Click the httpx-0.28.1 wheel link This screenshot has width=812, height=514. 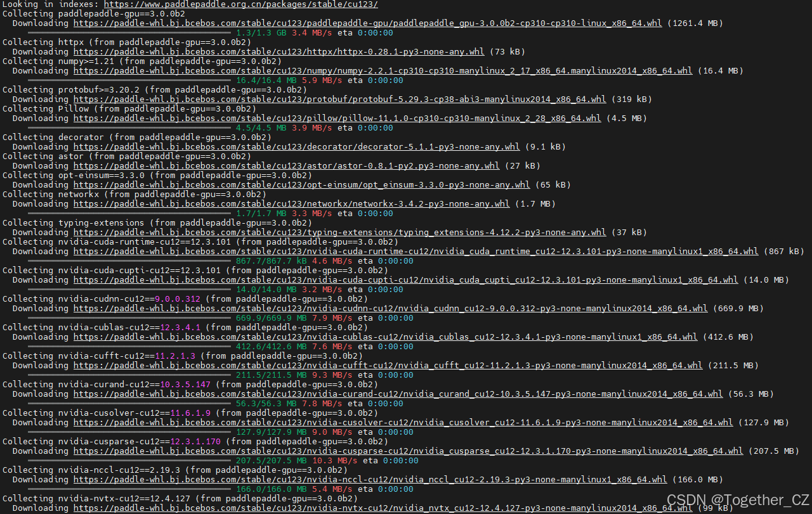click(279, 51)
